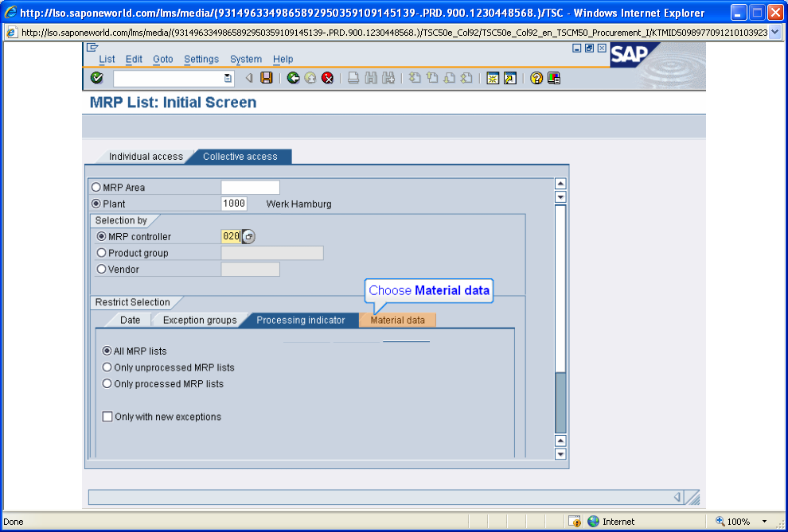Click the Last Page icon
The image size is (788, 532).
[x=466, y=78]
